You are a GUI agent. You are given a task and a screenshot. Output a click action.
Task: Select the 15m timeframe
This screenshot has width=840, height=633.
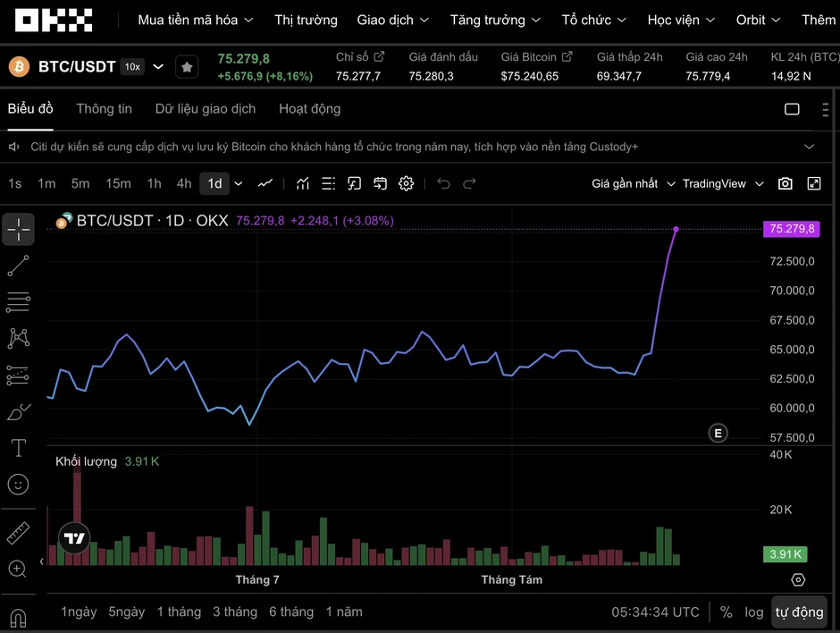pyautogui.click(x=118, y=184)
